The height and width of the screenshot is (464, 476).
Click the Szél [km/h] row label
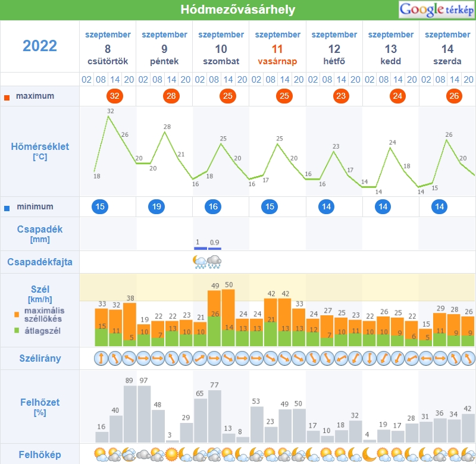(40, 294)
